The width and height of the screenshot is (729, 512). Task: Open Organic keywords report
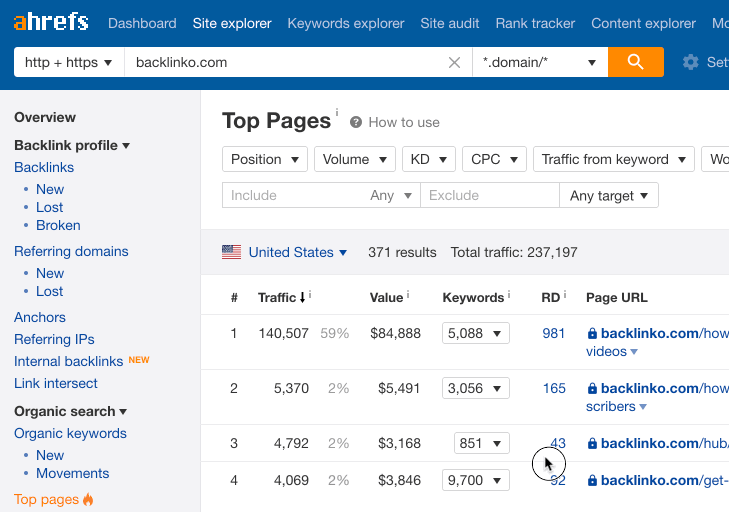coord(70,433)
